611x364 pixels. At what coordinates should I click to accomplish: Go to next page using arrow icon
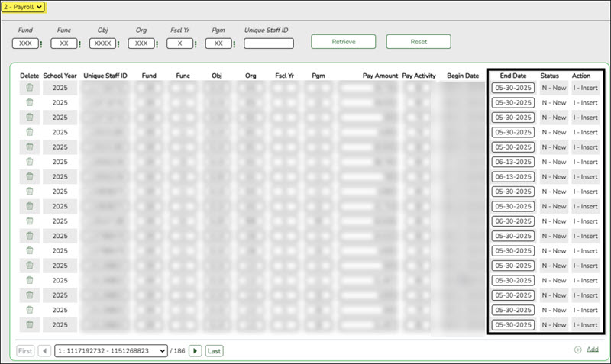(196, 350)
